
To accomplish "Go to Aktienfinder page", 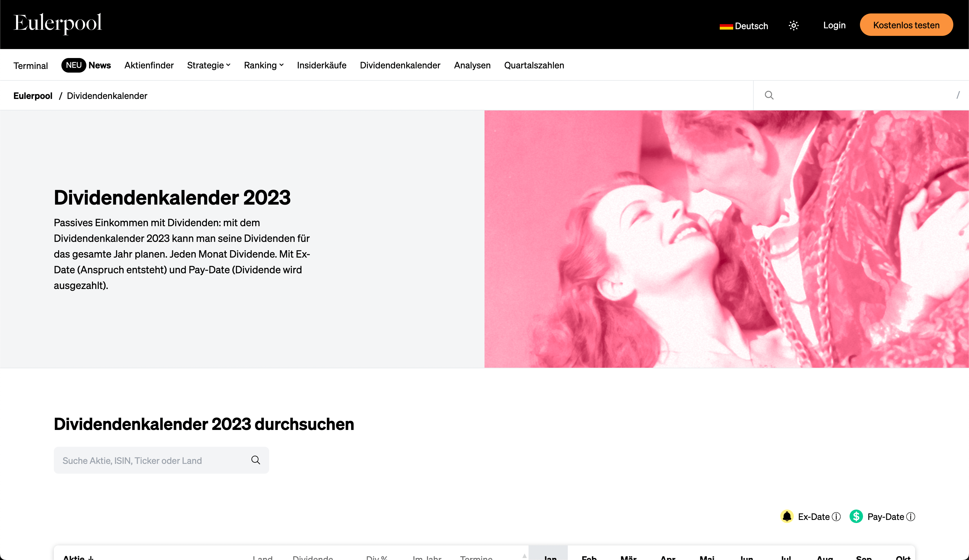I will point(149,65).
